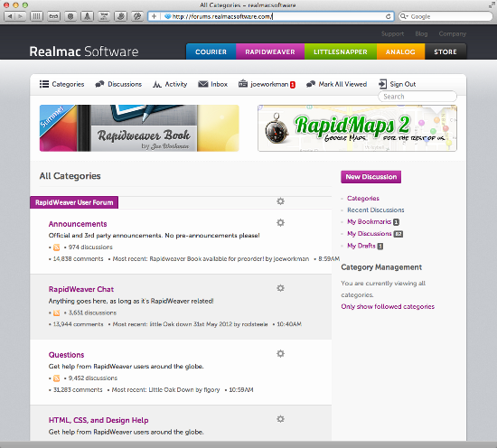Focus the forum Search field
The width and height of the screenshot is (497, 448).
pyautogui.click(x=417, y=97)
